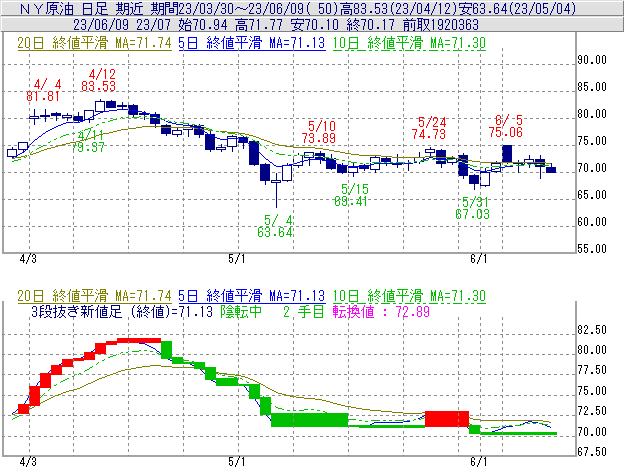Viewport: 624px width, 475px height.
Task: Click the 90.00 price axis label
Action: click(x=592, y=60)
